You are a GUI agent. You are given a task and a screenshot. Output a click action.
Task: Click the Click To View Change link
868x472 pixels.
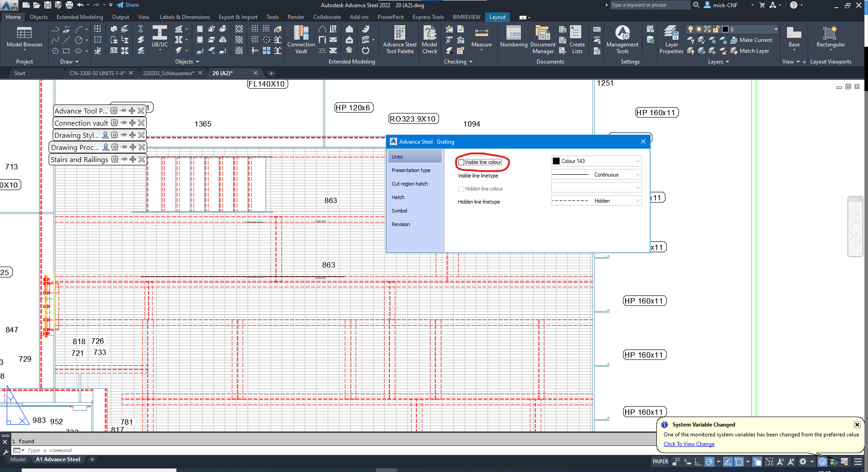pyautogui.click(x=689, y=444)
